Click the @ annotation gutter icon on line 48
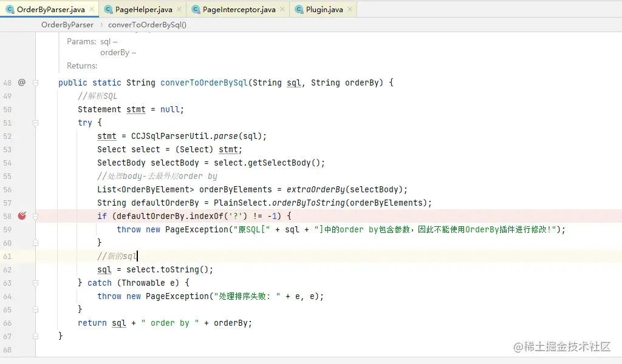Image resolution: width=622 pixels, height=364 pixels. click(x=22, y=83)
